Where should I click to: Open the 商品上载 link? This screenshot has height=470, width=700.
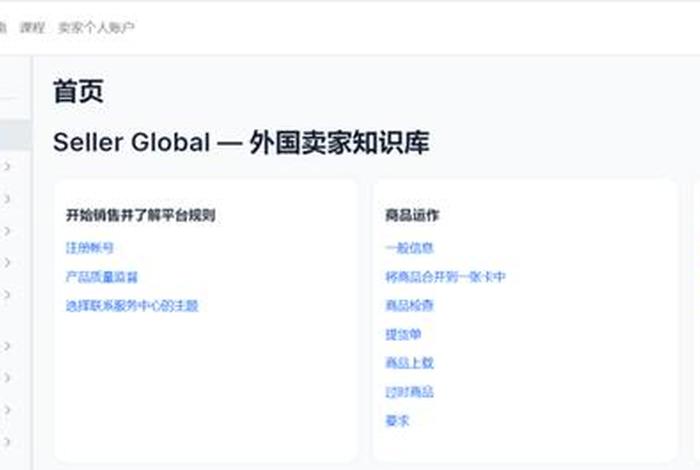pyautogui.click(x=409, y=363)
